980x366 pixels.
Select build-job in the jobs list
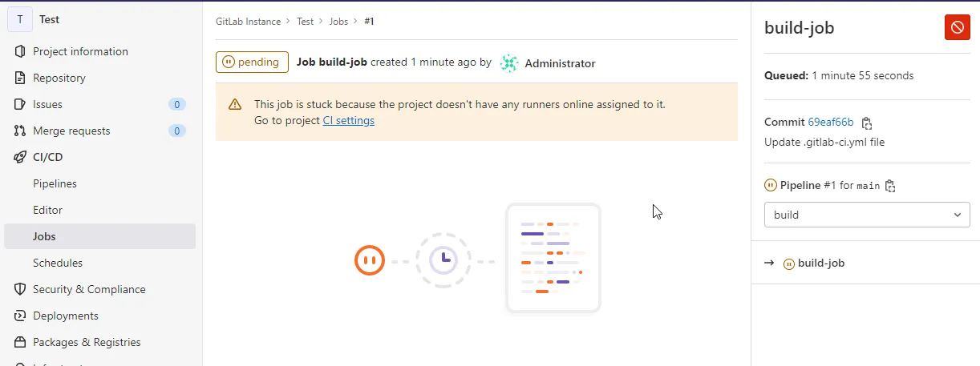point(820,263)
